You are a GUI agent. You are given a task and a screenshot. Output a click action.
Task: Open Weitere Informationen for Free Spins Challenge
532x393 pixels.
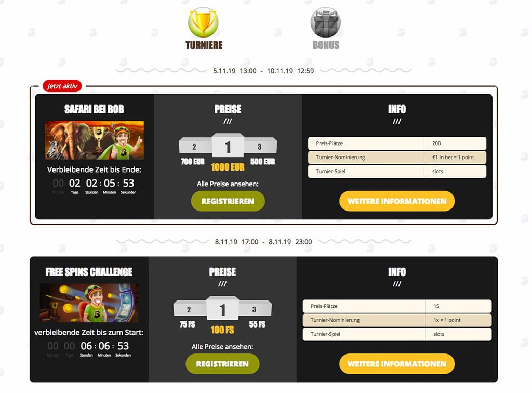[397, 364]
